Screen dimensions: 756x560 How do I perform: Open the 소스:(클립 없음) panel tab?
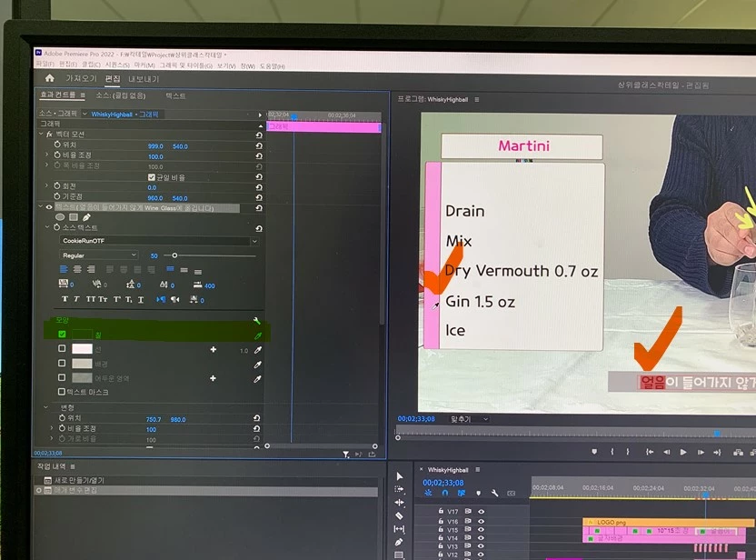pyautogui.click(x=121, y=95)
